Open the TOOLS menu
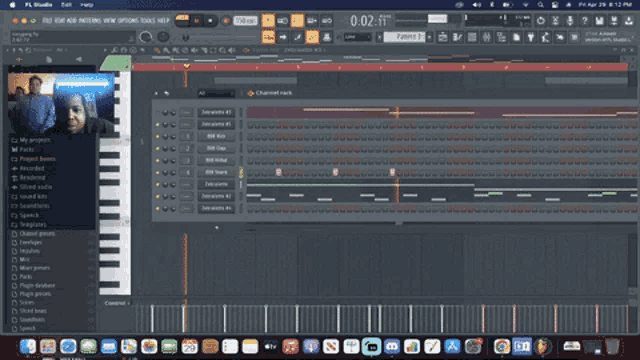 tap(147, 20)
